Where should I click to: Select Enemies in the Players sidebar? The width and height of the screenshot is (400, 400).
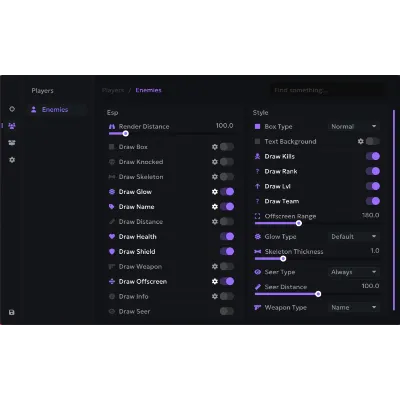point(57,109)
